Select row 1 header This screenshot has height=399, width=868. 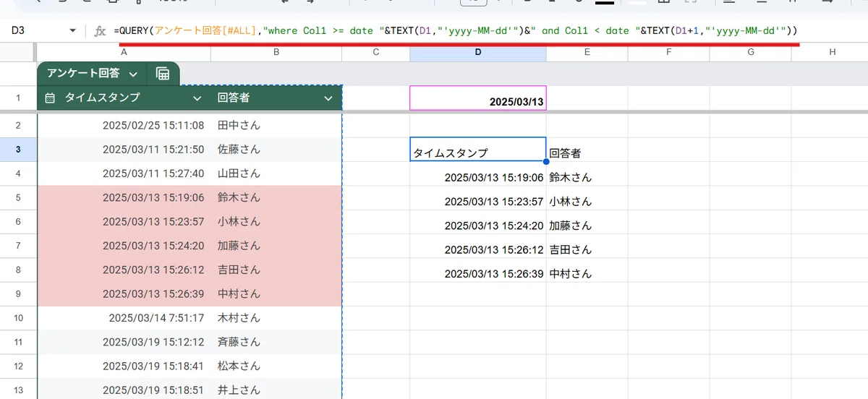tap(18, 98)
